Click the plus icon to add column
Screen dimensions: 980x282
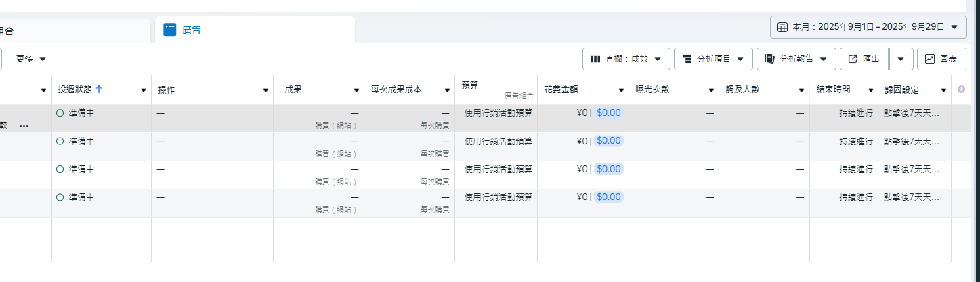click(961, 89)
